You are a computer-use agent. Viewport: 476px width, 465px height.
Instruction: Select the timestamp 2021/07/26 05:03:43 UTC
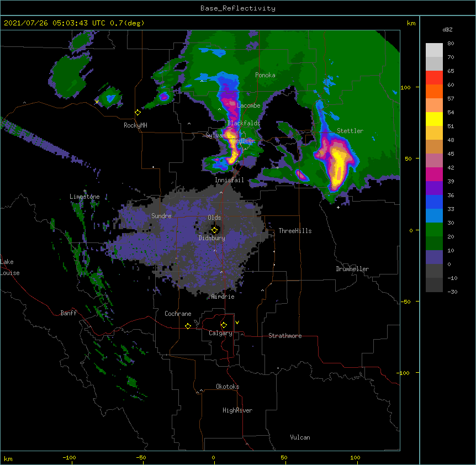tap(54, 23)
